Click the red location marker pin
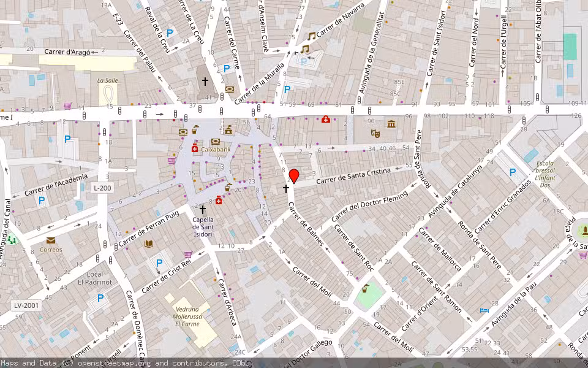This screenshot has height=368, width=588. click(294, 176)
